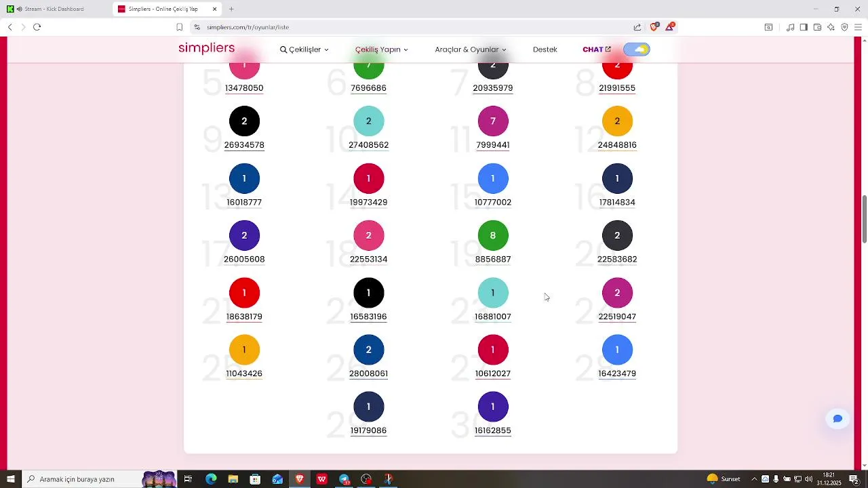This screenshot has height=488, width=868.
Task: Click black circle above 26934578
Action: 244,121
